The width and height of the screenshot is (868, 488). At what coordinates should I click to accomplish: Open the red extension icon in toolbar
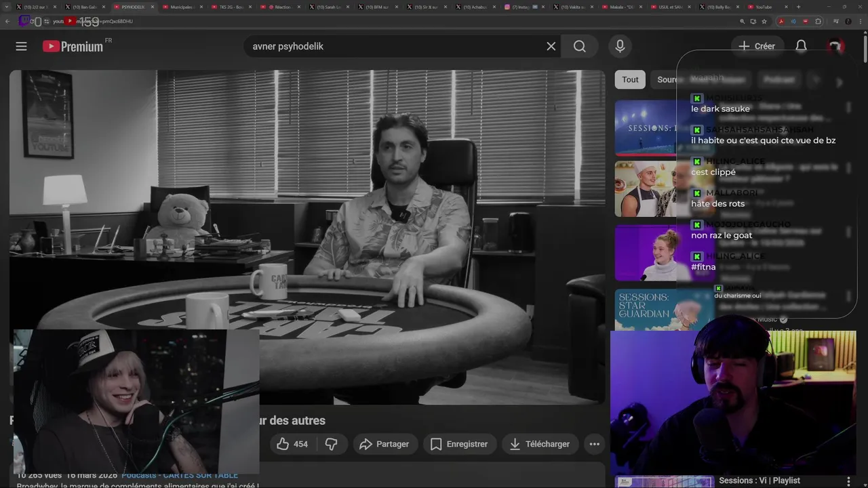tap(806, 21)
